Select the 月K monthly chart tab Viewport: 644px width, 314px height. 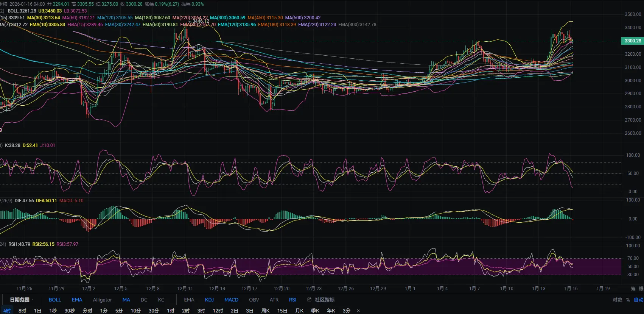(299, 311)
